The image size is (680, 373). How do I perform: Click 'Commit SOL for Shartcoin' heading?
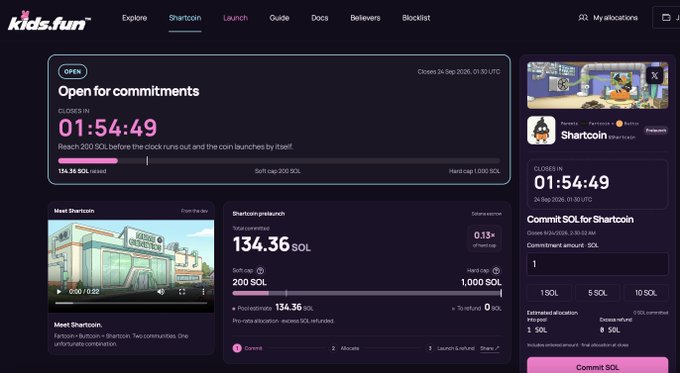[x=580, y=219]
